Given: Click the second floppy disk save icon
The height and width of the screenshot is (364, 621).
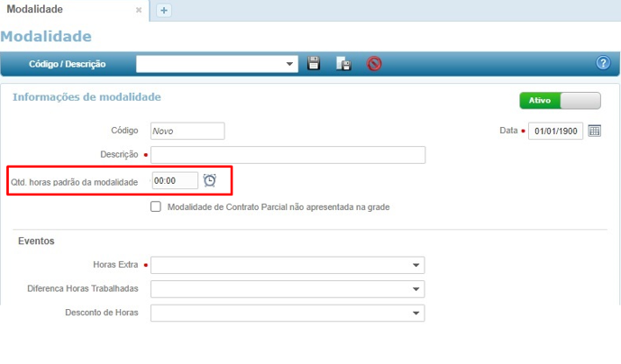Looking at the screenshot, I should pos(343,64).
